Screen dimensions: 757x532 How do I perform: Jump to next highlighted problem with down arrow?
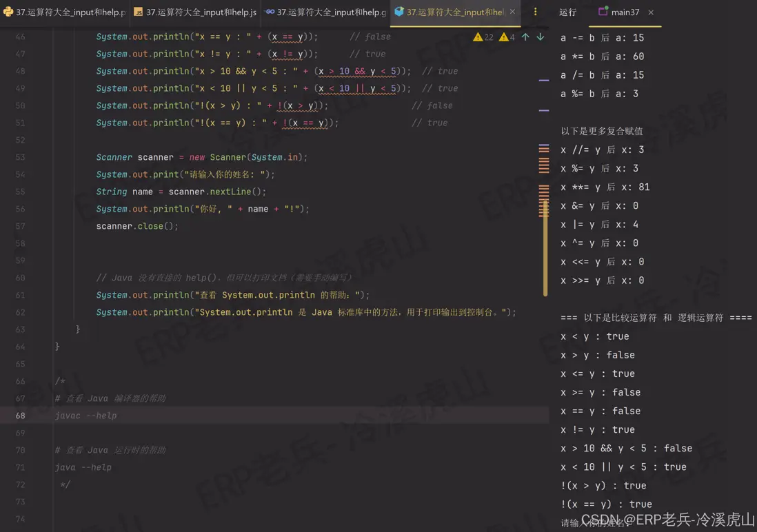pos(540,37)
